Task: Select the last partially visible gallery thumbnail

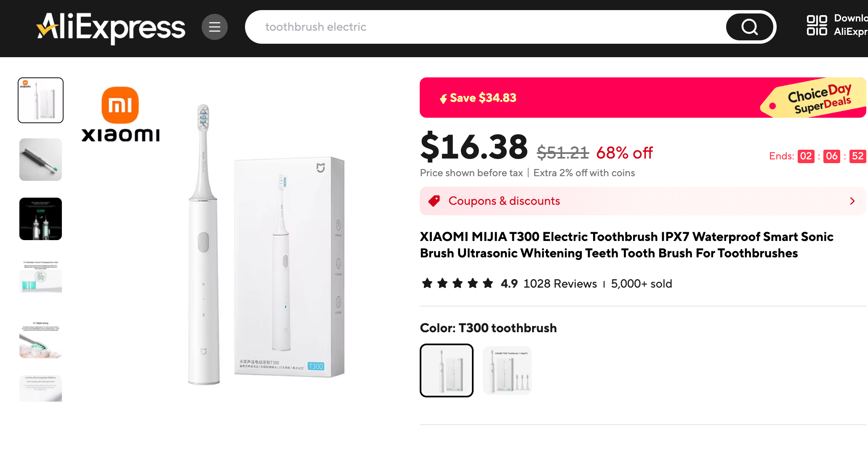Action: coord(41,388)
